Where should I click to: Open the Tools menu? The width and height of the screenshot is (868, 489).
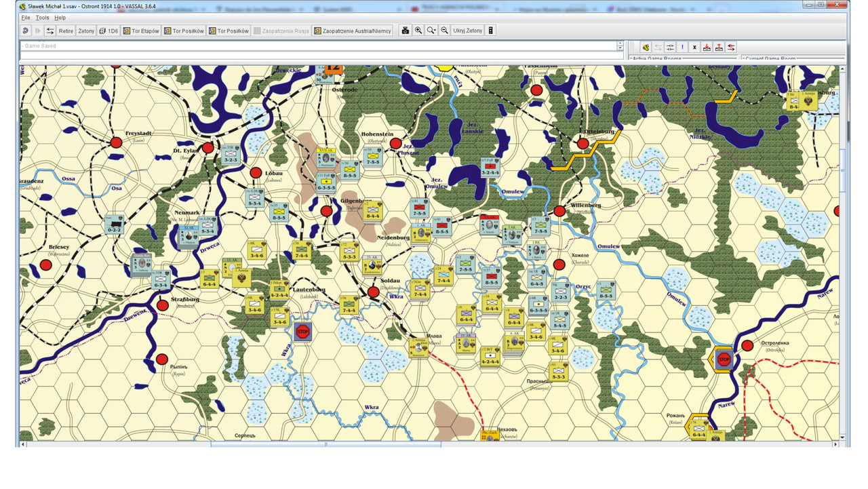coord(43,18)
